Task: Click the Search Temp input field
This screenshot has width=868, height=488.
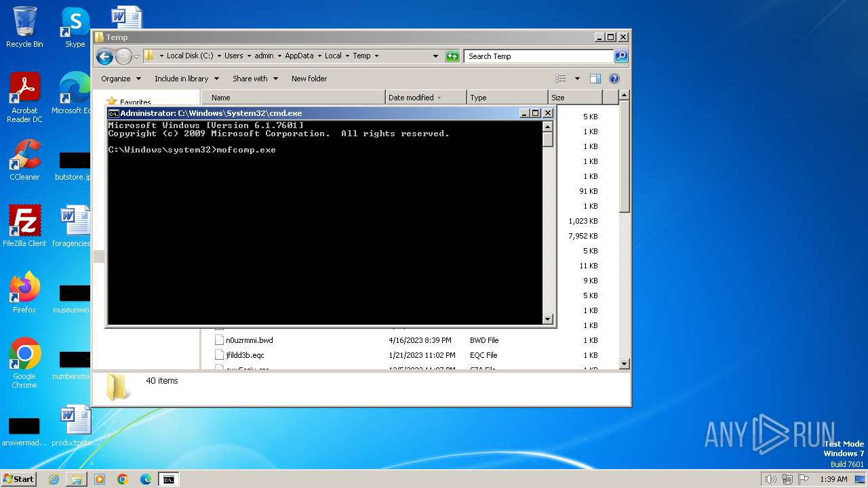Action: click(x=539, y=56)
